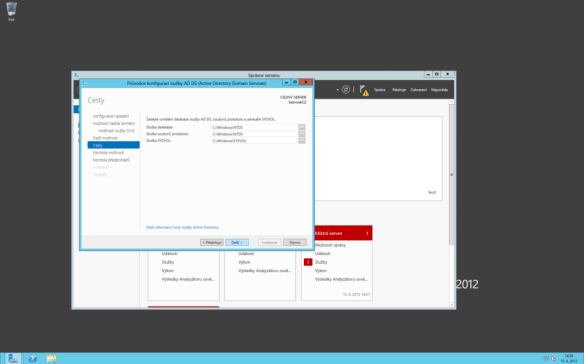Maximize the AD DS configuration wizard
The image size is (584, 364).
295,82
